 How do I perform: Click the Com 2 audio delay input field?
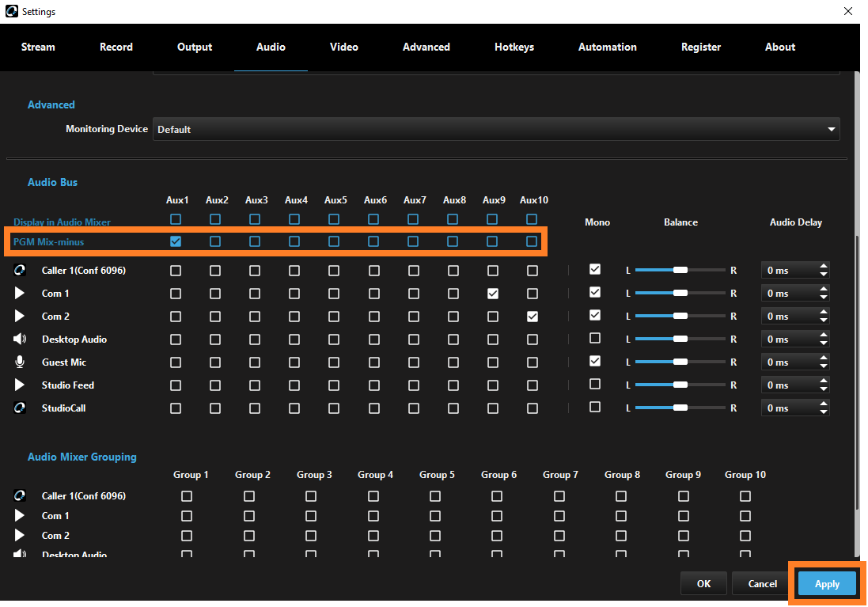787,317
